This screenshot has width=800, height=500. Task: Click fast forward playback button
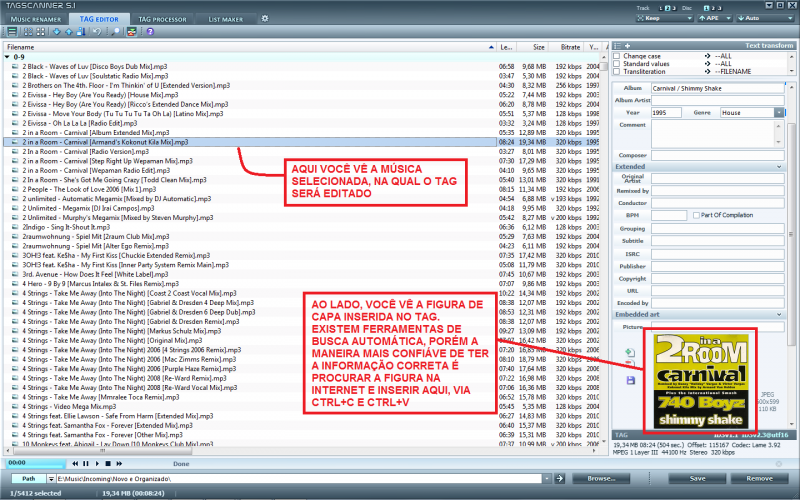[119, 464]
